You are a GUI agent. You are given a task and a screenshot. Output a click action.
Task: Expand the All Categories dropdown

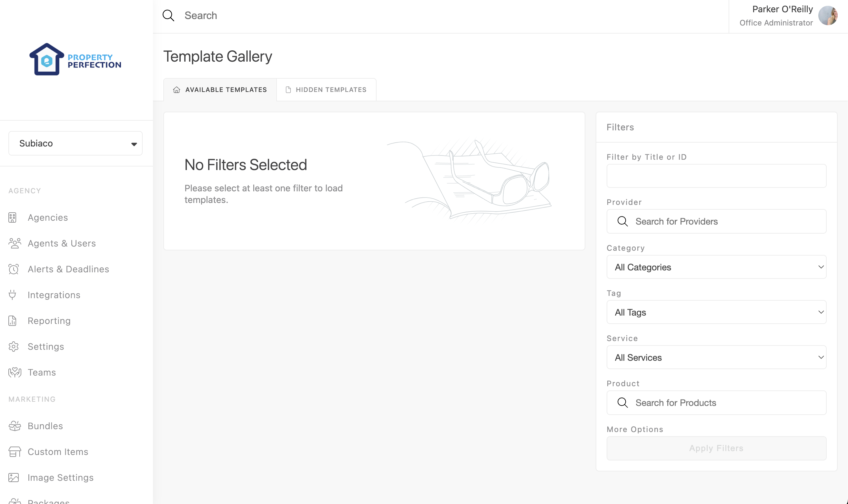coord(716,267)
